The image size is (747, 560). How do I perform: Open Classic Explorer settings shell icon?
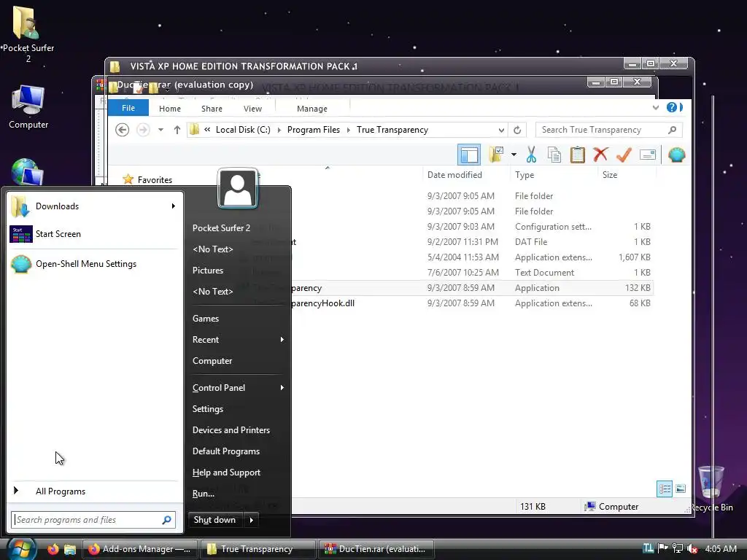(x=676, y=155)
